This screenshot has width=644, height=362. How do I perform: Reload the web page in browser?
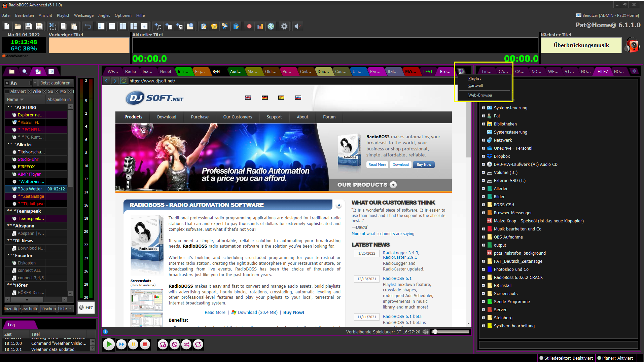coord(124,81)
